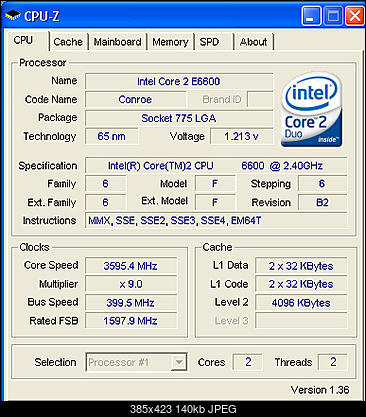Click Technology value 65 nm

(112, 136)
